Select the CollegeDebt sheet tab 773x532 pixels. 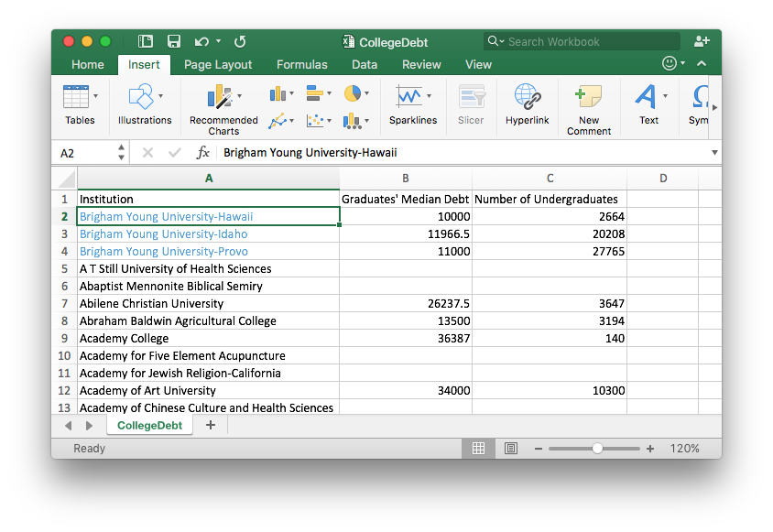(x=149, y=425)
